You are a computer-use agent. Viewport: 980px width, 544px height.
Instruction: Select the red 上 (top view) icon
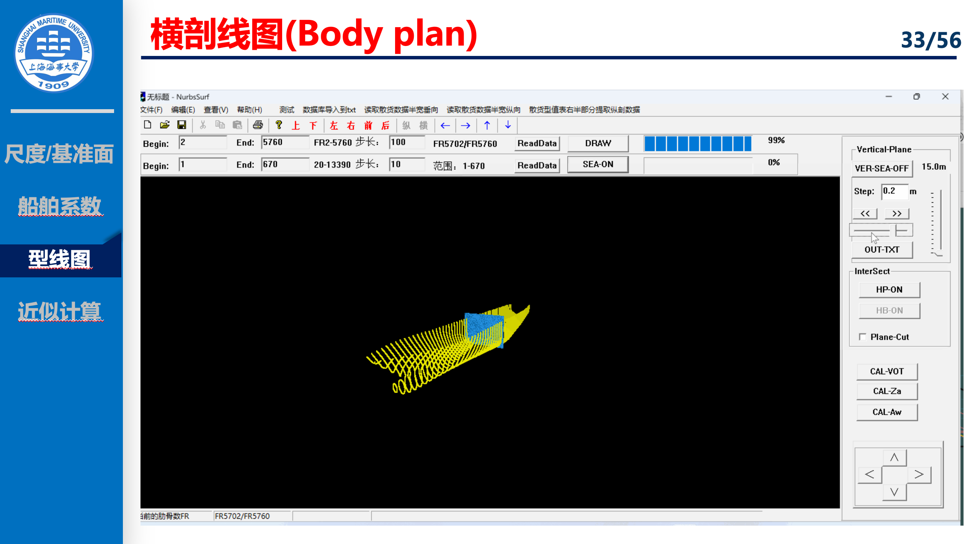coord(296,126)
